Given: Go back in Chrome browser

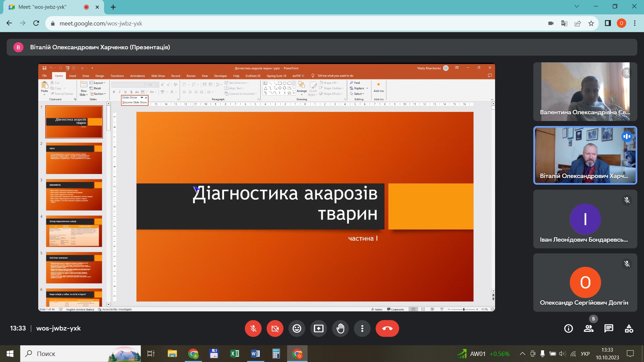Looking at the screenshot, I should (x=9, y=23).
